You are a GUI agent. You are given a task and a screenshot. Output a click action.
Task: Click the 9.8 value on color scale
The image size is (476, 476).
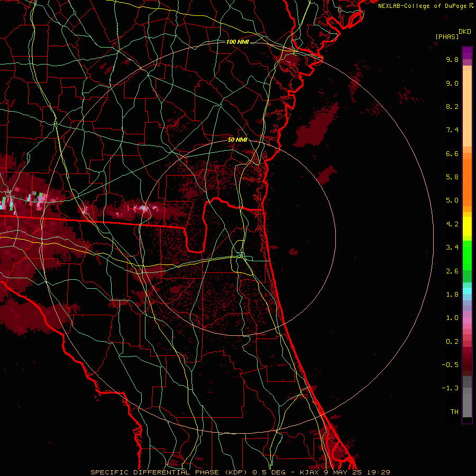(452, 59)
